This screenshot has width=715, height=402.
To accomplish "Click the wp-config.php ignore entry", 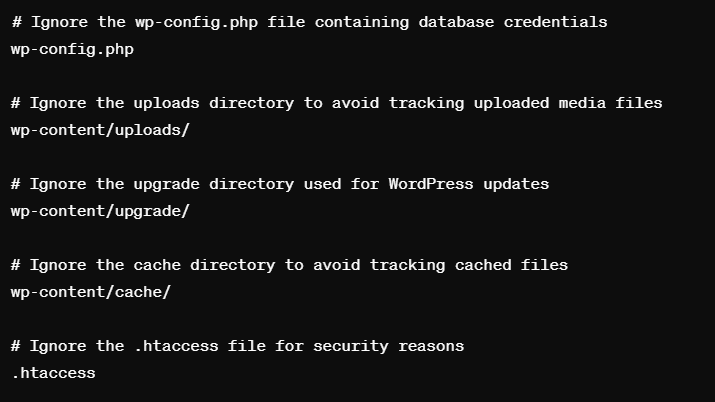I will click(x=72, y=50).
